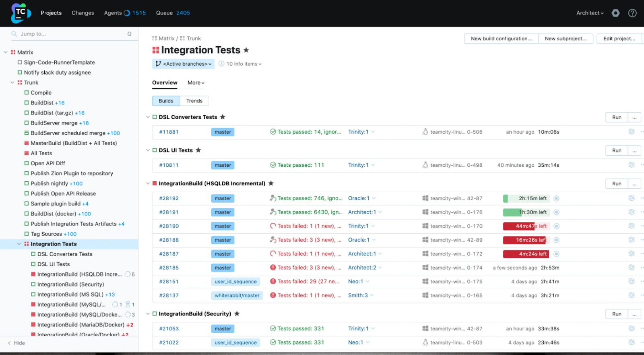Viewport: 644px width, 355px height.
Task: Toggle star beside IntegrationBuild (Security)
Action: tap(237, 313)
